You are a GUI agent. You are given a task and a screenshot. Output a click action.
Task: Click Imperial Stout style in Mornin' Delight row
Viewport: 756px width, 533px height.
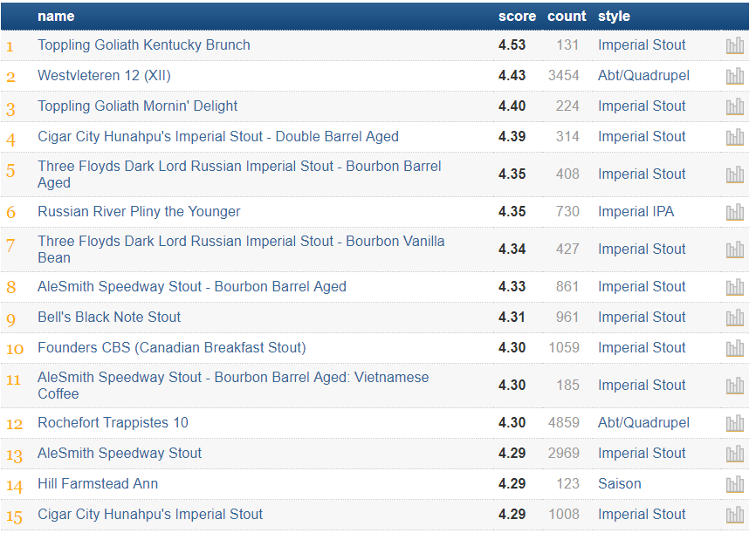pyautogui.click(x=642, y=106)
